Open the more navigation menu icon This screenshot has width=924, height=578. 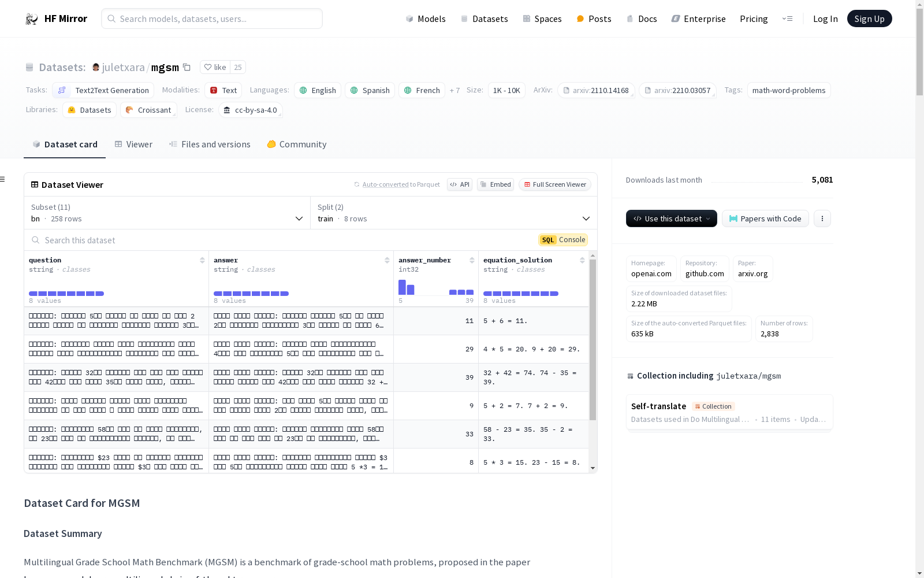(x=787, y=19)
